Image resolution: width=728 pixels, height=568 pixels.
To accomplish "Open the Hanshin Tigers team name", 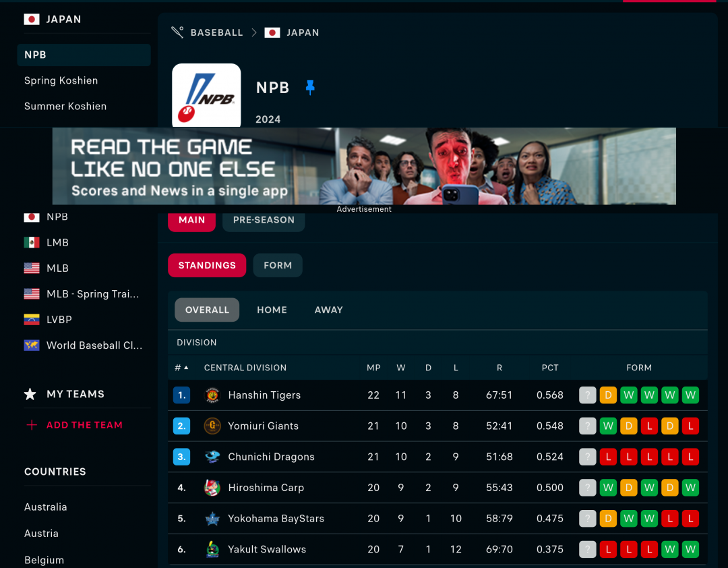I will coord(265,395).
